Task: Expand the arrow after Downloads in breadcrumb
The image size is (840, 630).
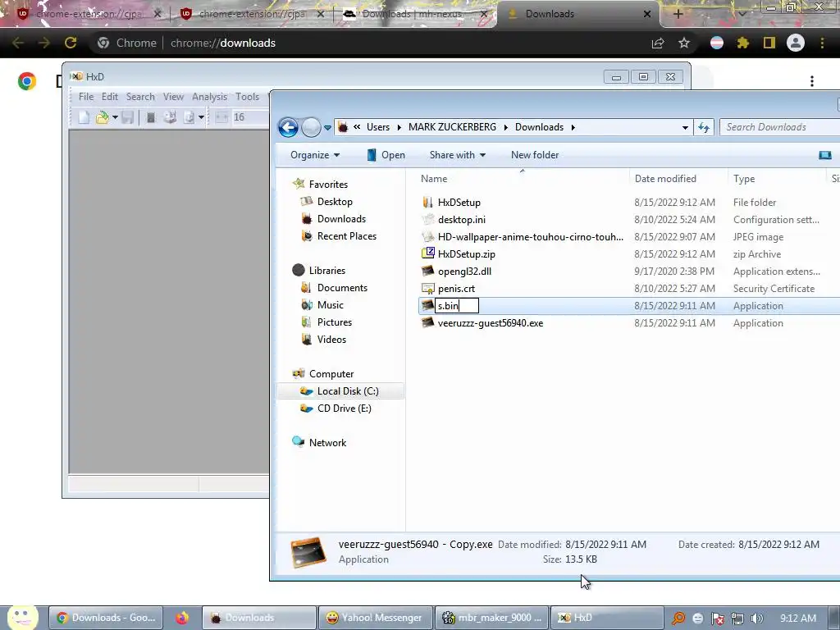Action: pyautogui.click(x=573, y=127)
